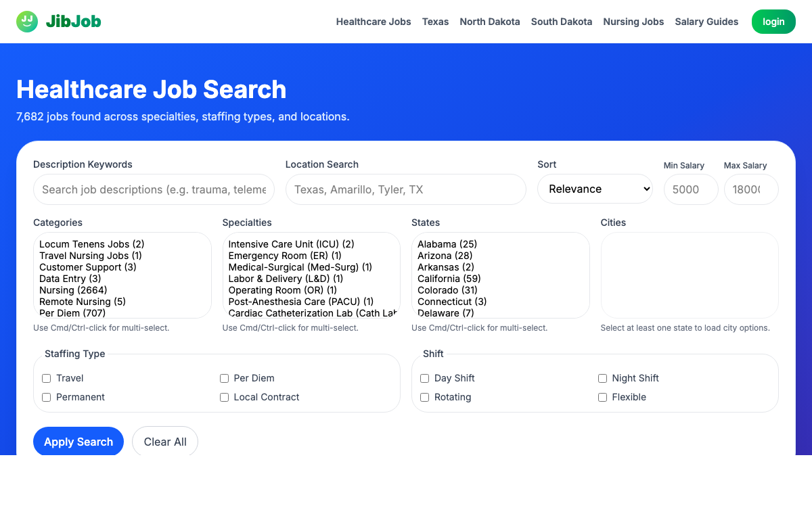
Task: Click the JibJob brand name link
Action: point(73,22)
